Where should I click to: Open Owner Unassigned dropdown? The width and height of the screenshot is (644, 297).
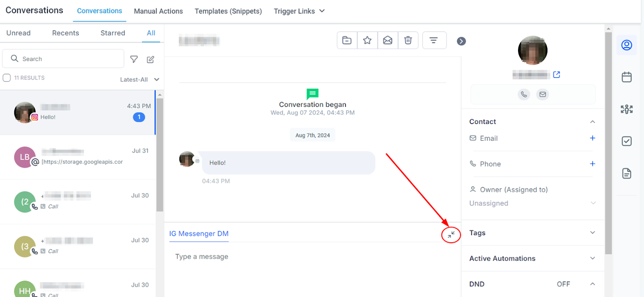pos(532,203)
